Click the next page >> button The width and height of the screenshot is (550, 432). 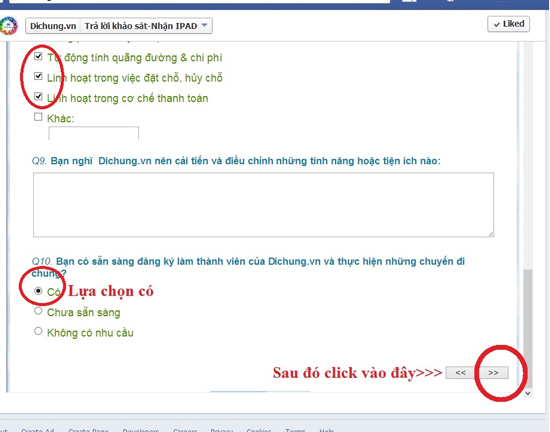click(494, 372)
